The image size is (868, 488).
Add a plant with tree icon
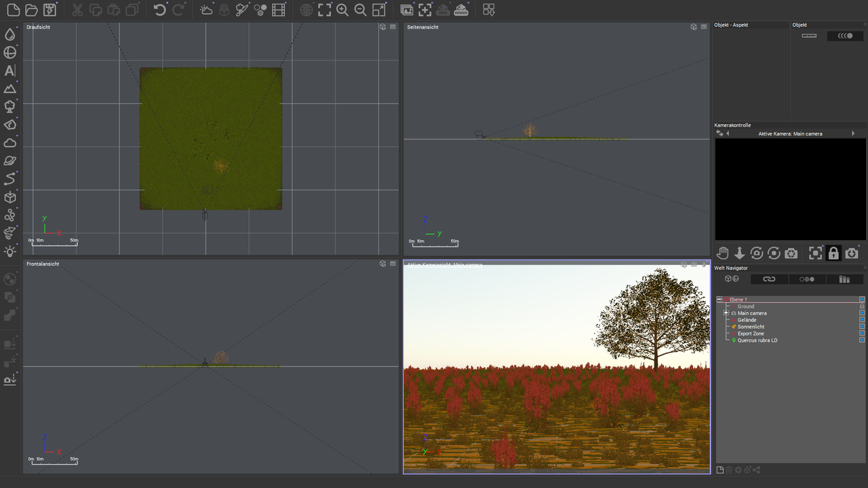(10, 107)
